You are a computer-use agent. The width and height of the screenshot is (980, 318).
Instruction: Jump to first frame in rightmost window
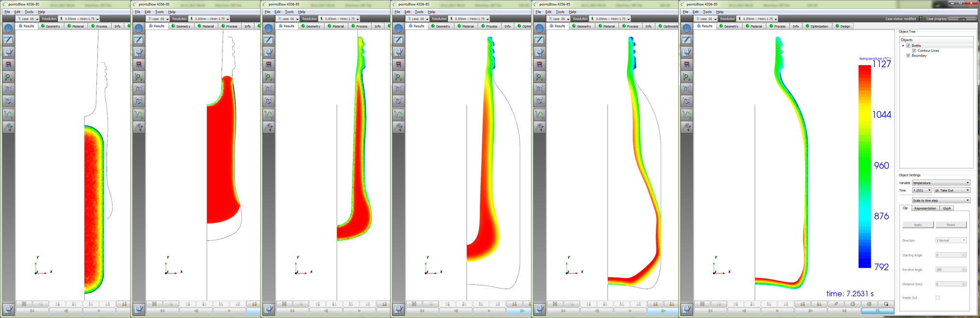pyautogui.click(x=710, y=311)
